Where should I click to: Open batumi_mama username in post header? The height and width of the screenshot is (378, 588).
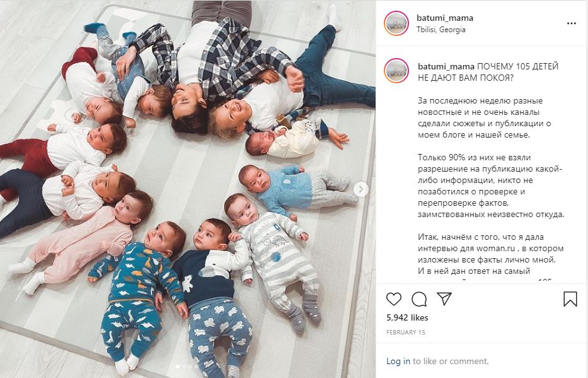click(445, 18)
